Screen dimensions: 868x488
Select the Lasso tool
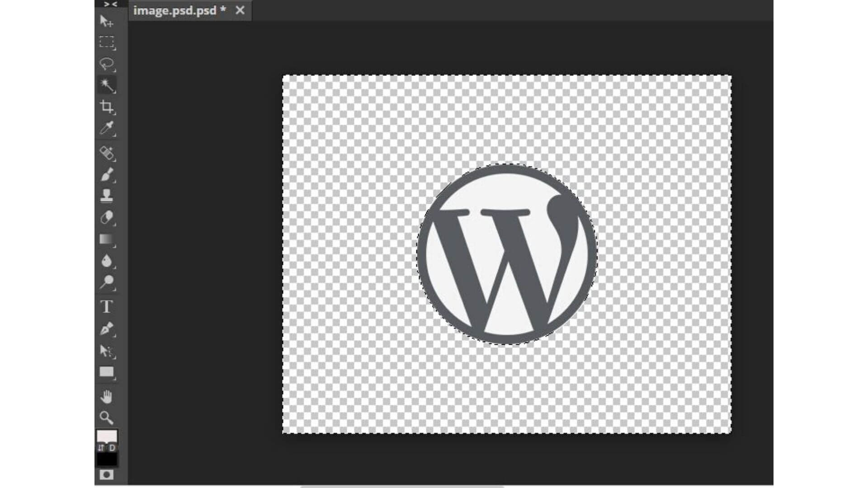[107, 64]
